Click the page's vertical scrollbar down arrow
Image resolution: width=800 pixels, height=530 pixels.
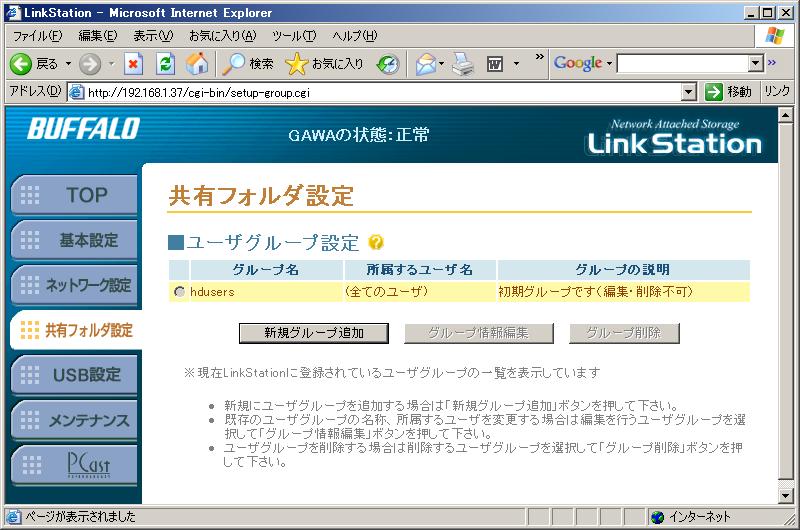785,496
